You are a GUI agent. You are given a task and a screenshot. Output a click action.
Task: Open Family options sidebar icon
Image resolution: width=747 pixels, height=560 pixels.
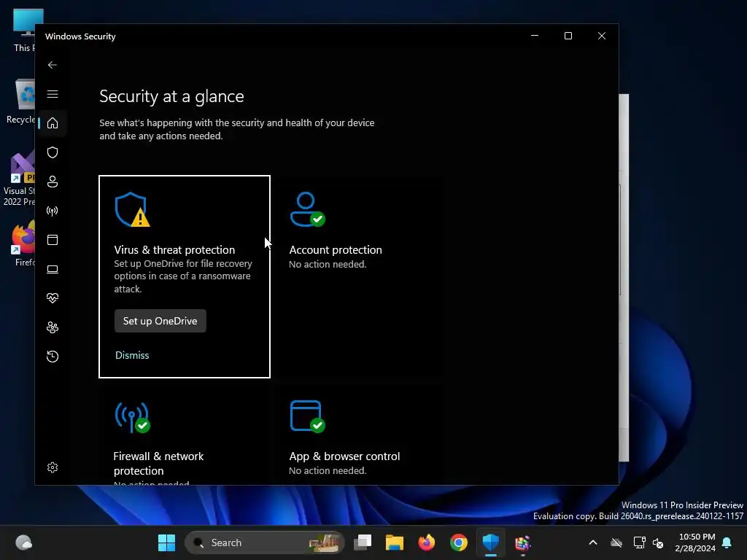tap(53, 327)
